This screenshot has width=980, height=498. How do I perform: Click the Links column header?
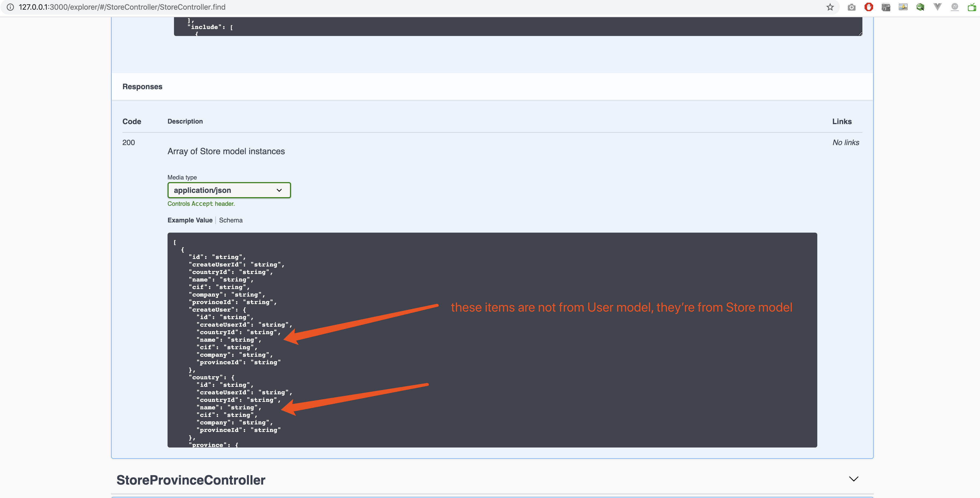pos(841,121)
